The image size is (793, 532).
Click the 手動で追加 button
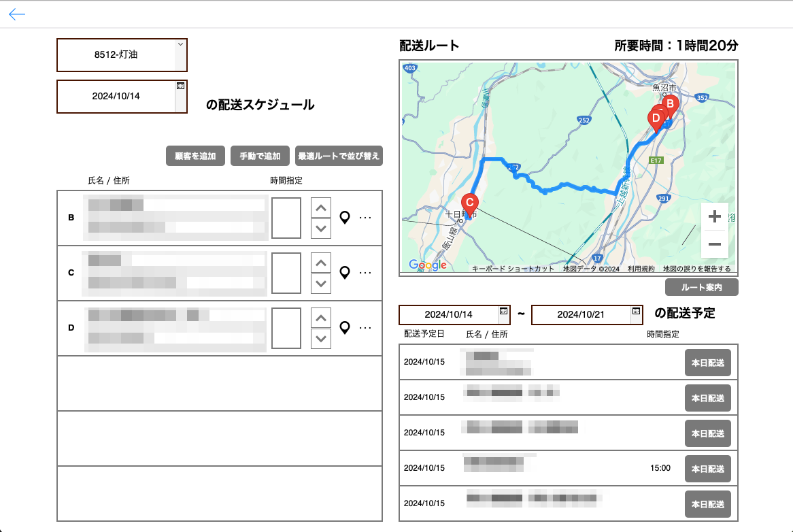pyautogui.click(x=260, y=156)
